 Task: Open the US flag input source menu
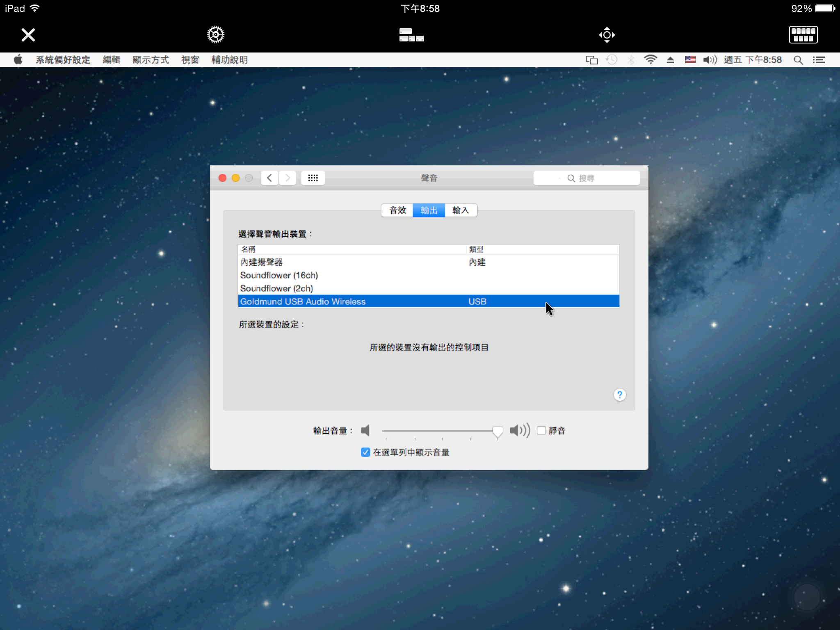pos(690,60)
